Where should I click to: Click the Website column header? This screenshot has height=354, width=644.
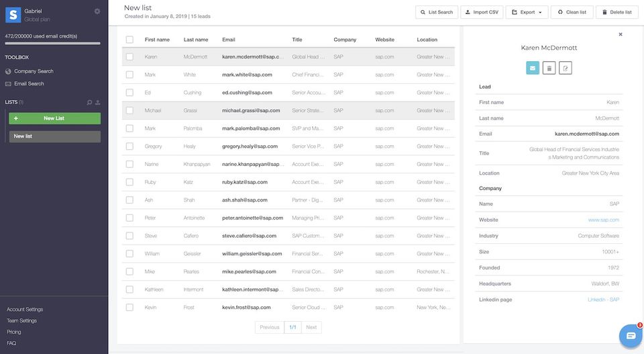click(385, 40)
